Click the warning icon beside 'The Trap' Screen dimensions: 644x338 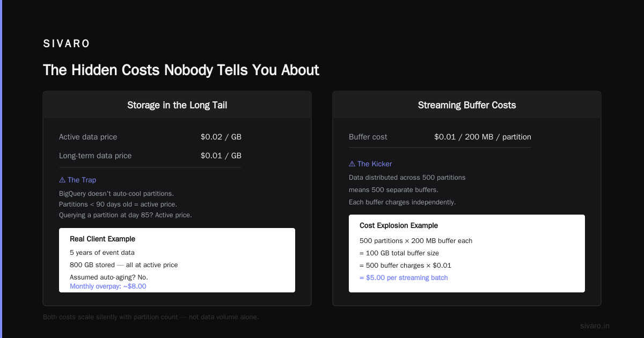(62, 180)
